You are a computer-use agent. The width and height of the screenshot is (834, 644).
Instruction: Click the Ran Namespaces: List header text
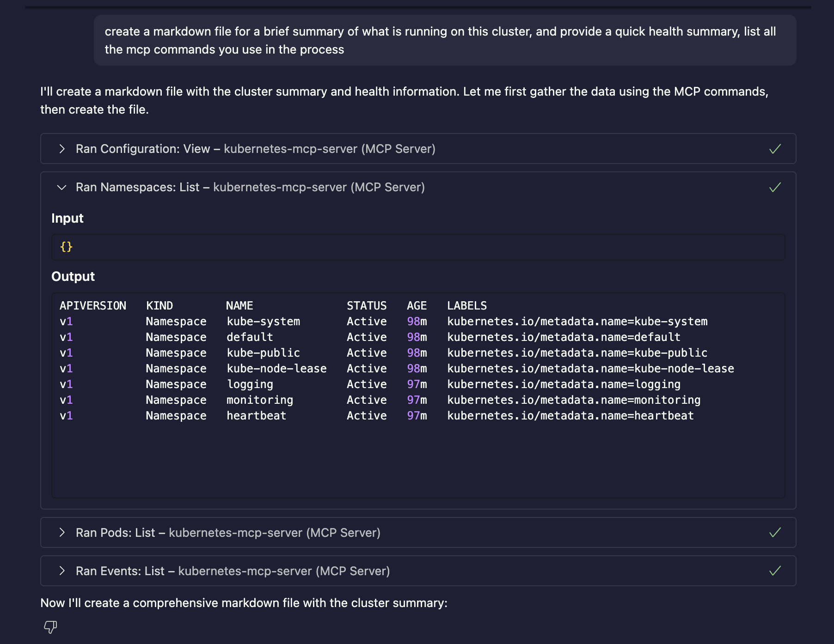(x=250, y=187)
